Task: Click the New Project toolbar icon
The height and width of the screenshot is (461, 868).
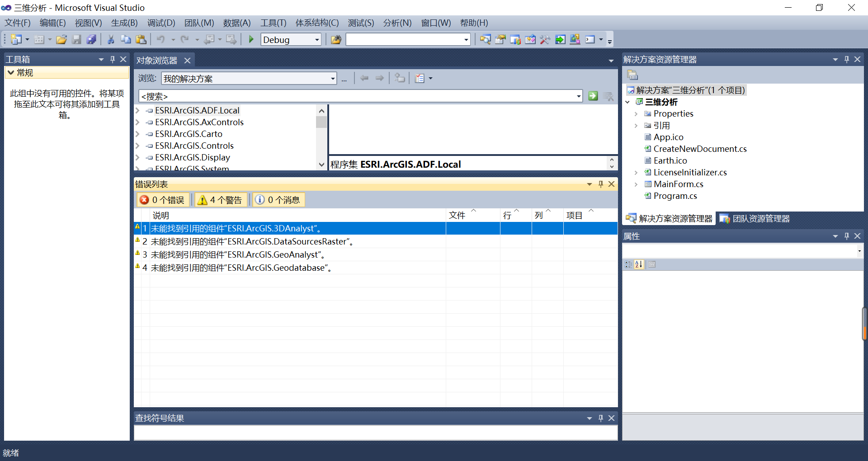Action: pyautogui.click(x=16, y=40)
